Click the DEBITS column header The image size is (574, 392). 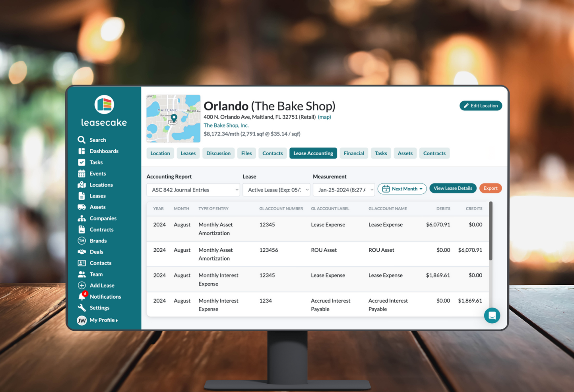click(x=443, y=209)
